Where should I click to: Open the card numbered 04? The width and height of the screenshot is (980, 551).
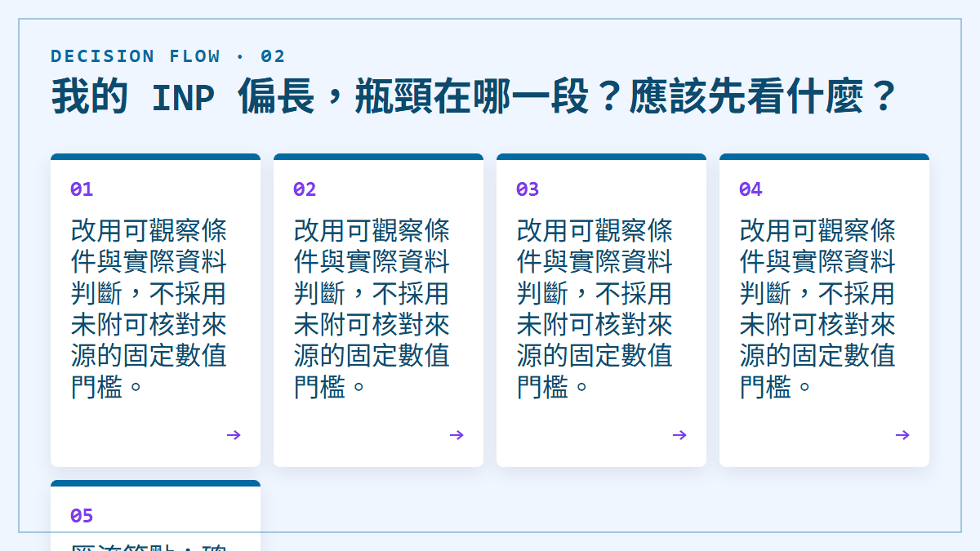tap(824, 310)
